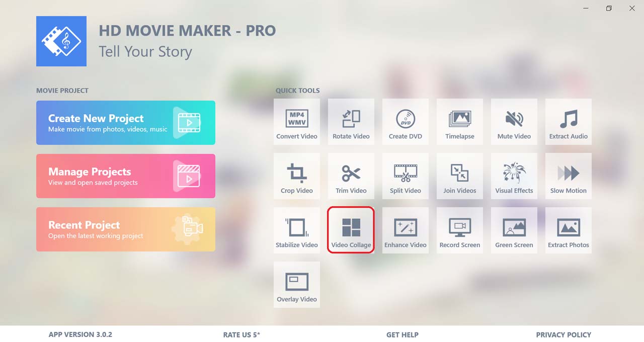Click the Create New Project button
Viewport: 644px width, 342px height.
(126, 123)
